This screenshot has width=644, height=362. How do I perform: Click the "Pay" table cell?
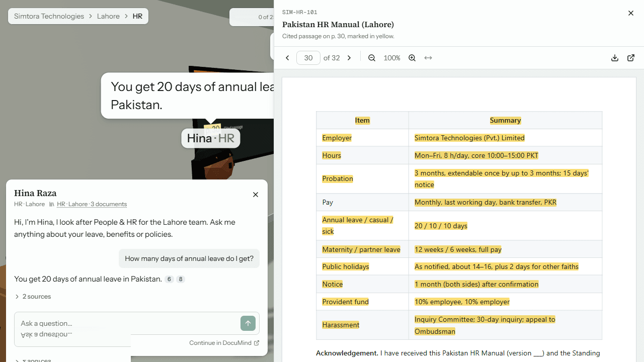[x=362, y=202]
